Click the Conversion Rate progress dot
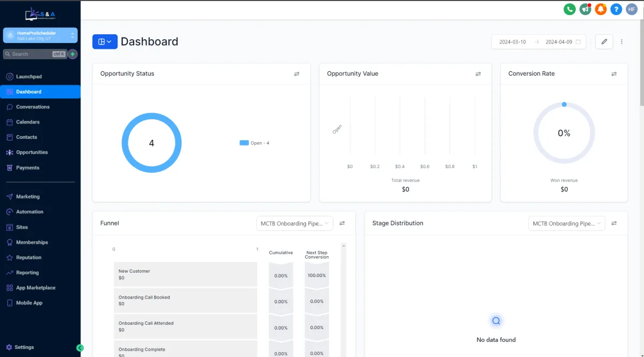 (564, 105)
